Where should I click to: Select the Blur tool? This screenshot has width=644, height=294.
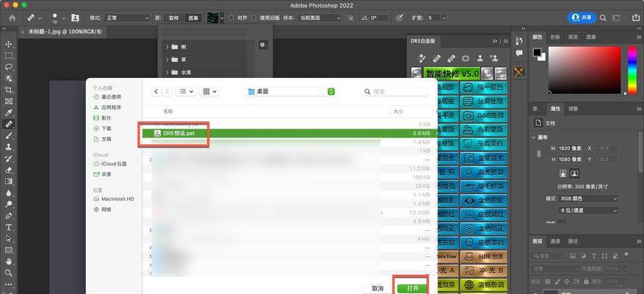click(9, 193)
